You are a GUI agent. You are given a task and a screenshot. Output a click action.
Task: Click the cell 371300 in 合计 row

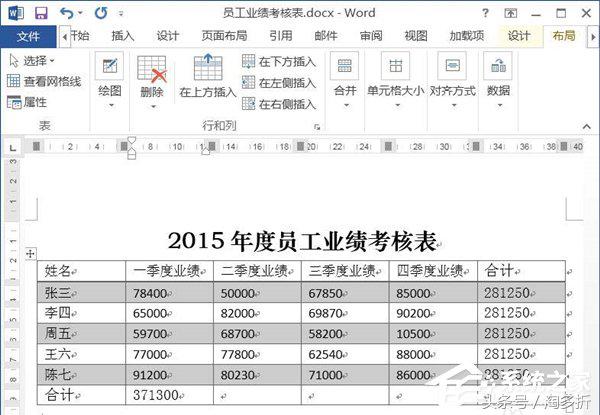[x=170, y=395]
